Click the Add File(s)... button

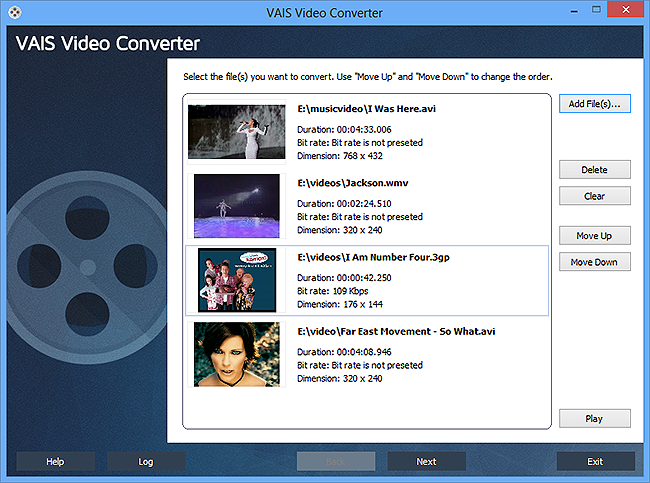click(594, 104)
